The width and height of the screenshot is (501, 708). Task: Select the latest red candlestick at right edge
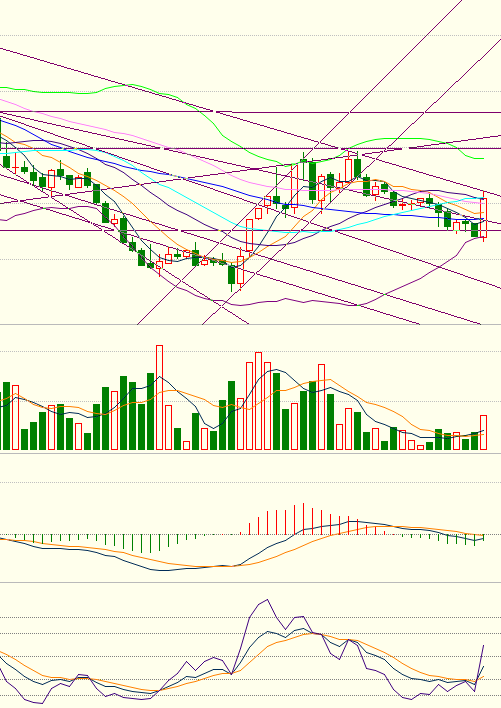click(484, 218)
